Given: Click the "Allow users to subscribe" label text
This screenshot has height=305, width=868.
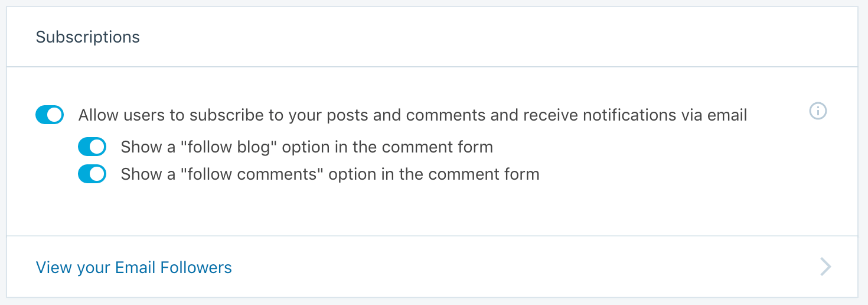Looking at the screenshot, I should 412,115.
